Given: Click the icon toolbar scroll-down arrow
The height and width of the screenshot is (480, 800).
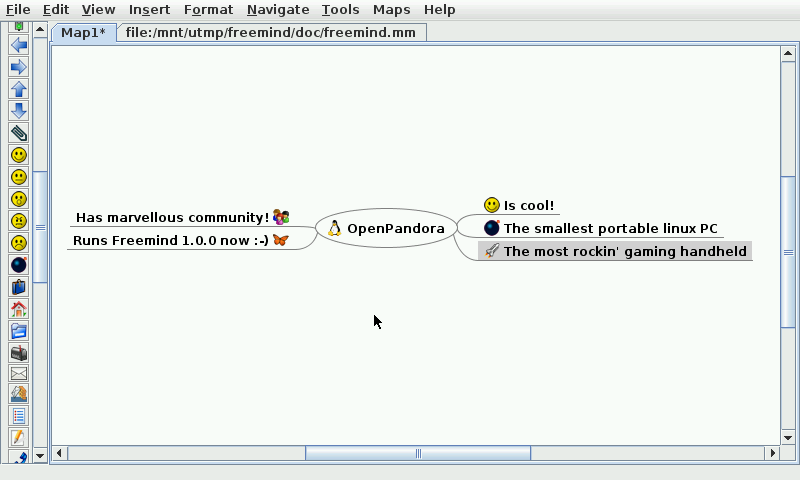Looking at the screenshot, I should [x=40, y=455].
